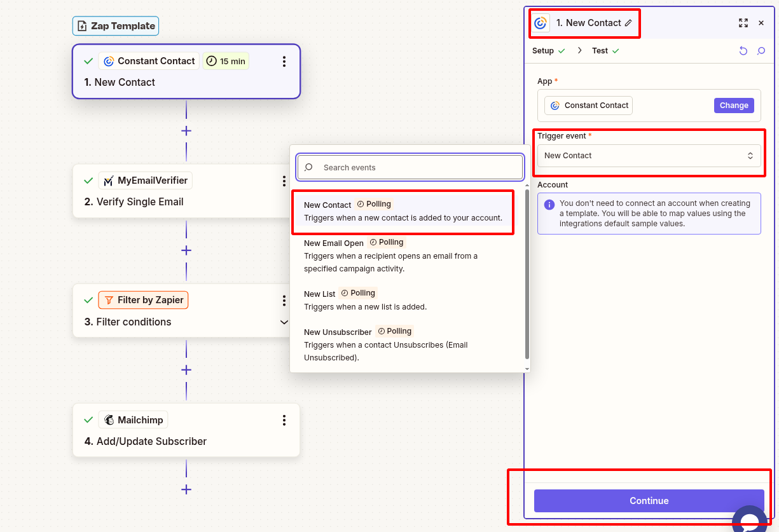Click the blue refresh icon below panel header

[x=743, y=50]
